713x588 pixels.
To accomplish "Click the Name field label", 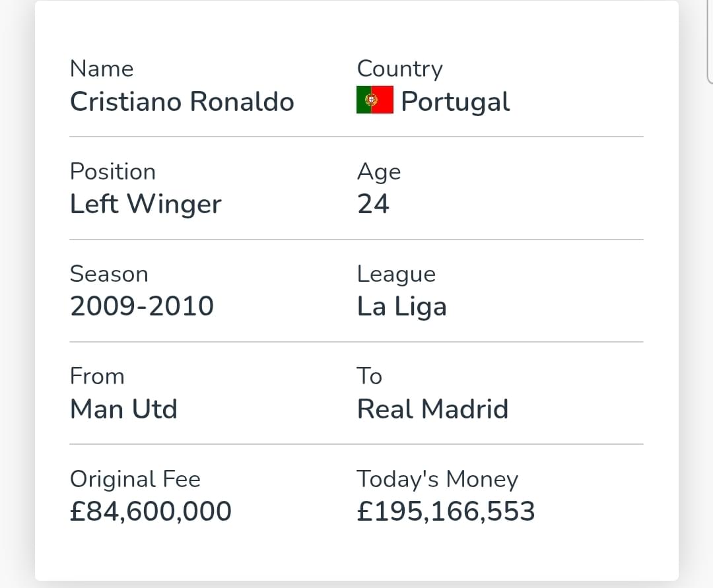I will pos(102,69).
